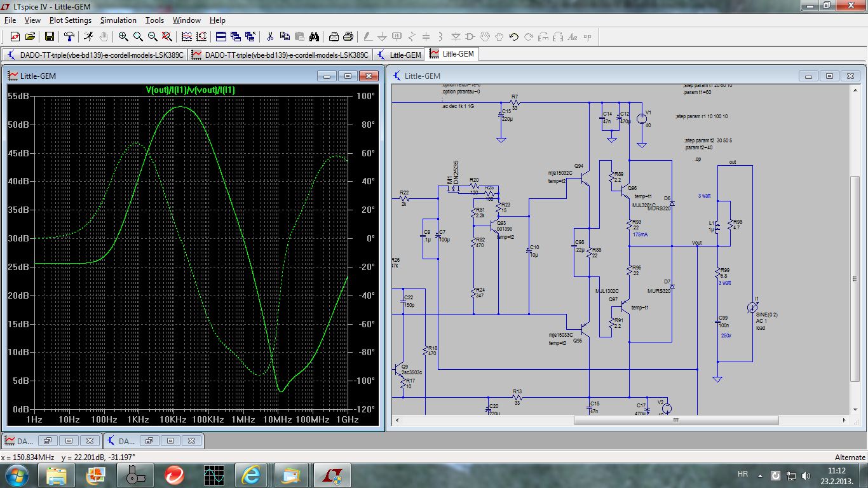Click the Find binoculars icon
Image resolution: width=868 pixels, height=488 pixels.
314,37
